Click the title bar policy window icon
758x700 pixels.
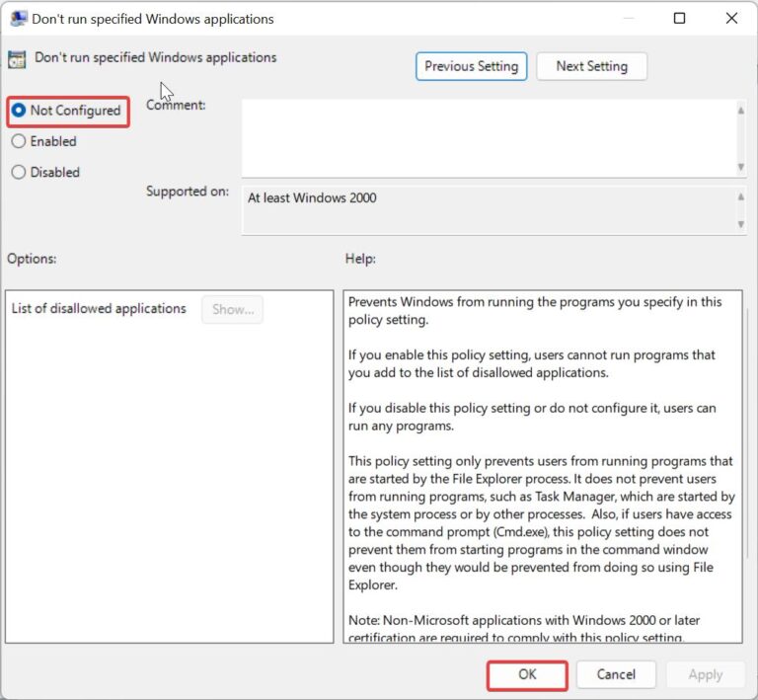pos(18,19)
